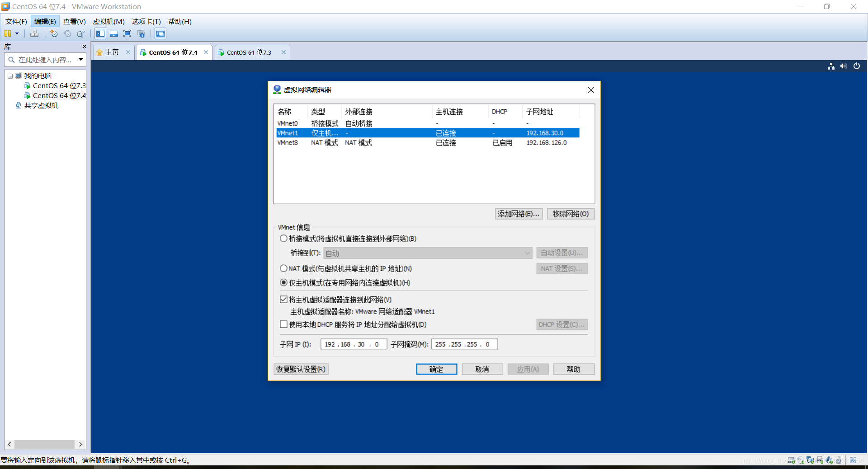Select the 仅主机模式 radio button

[x=283, y=282]
